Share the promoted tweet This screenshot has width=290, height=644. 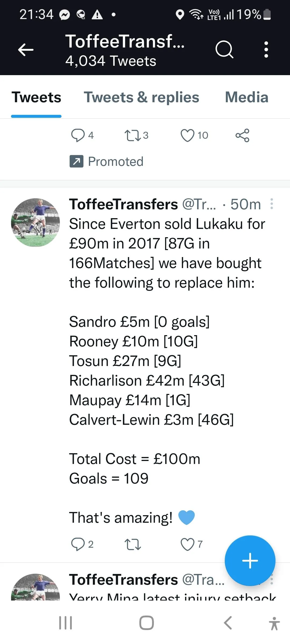[242, 135]
